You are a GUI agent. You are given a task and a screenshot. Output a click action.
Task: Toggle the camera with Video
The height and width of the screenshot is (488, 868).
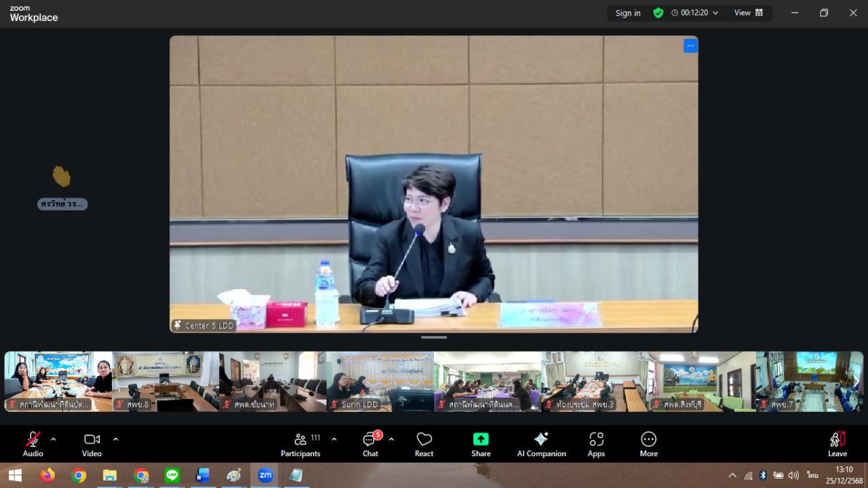pos(92,445)
